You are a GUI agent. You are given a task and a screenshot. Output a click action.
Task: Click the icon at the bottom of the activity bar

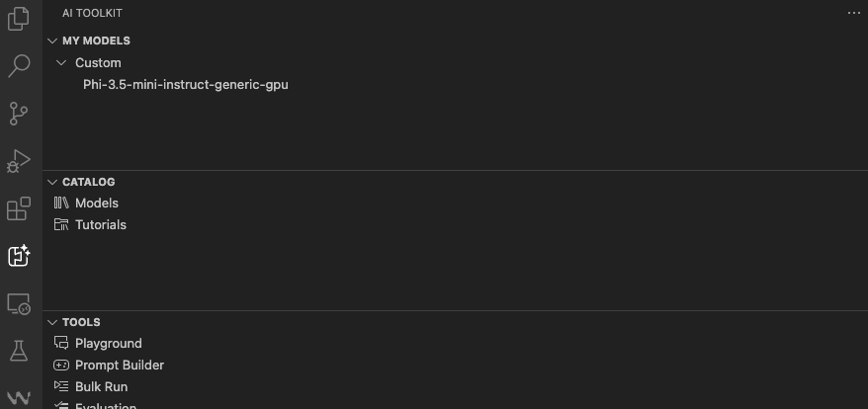(x=18, y=397)
